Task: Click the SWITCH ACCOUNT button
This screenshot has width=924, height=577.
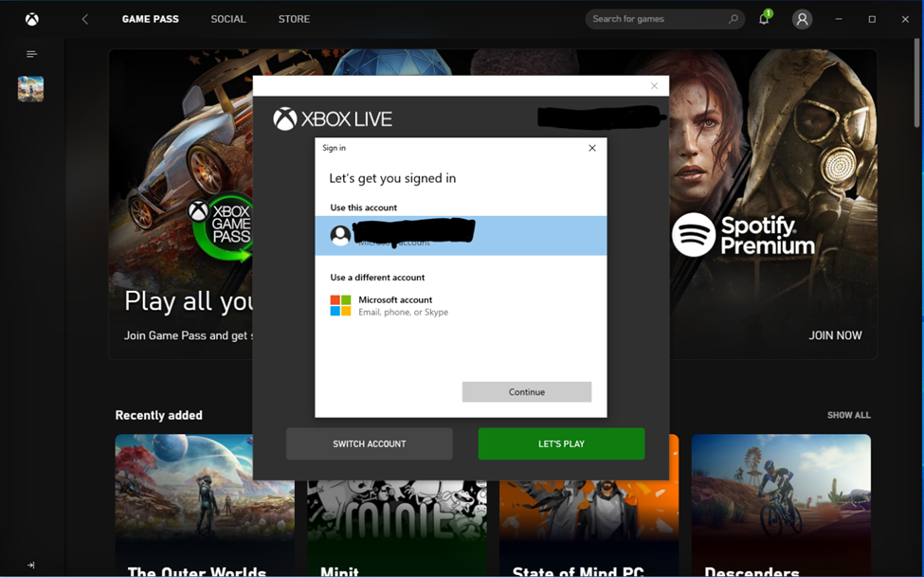Action: tap(369, 443)
